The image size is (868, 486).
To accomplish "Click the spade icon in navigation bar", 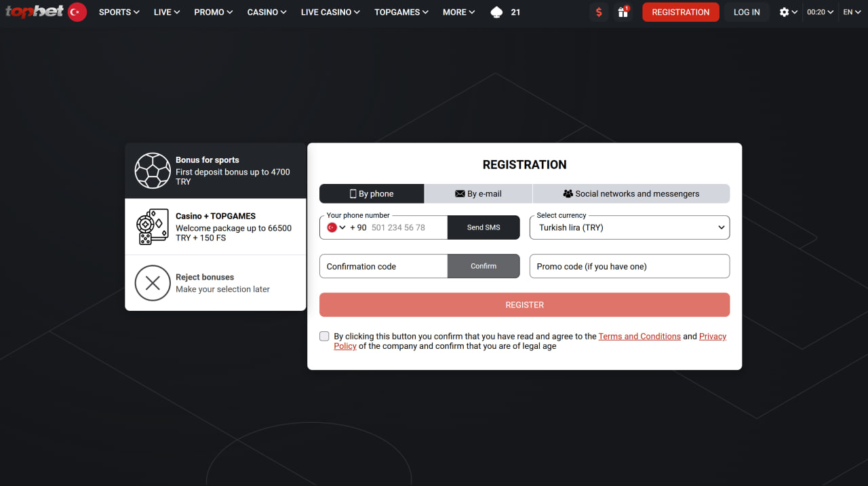I will coord(496,12).
